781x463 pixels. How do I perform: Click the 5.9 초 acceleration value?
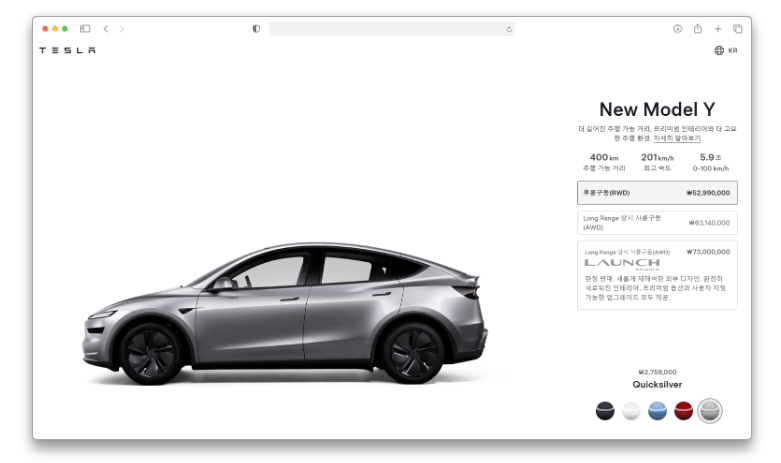click(x=710, y=157)
